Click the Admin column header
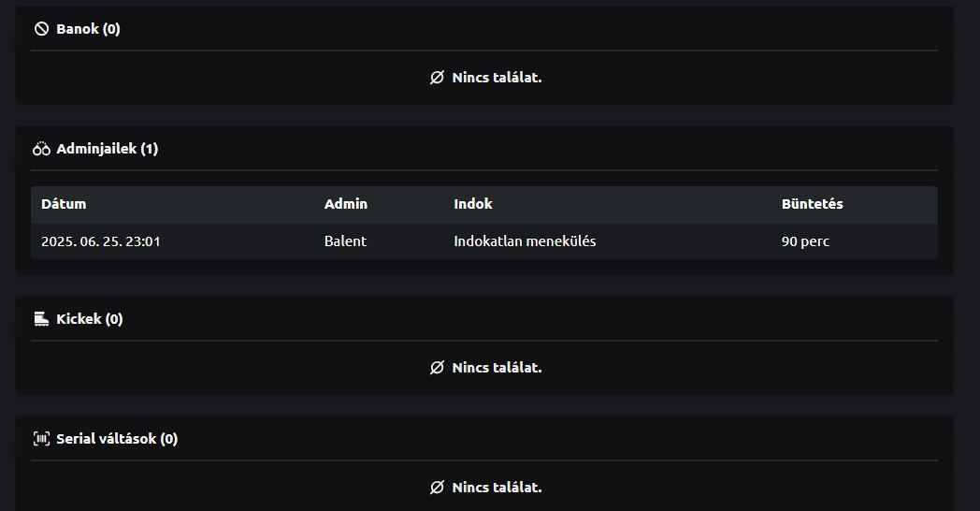The width and height of the screenshot is (980, 511). pyautogui.click(x=346, y=204)
